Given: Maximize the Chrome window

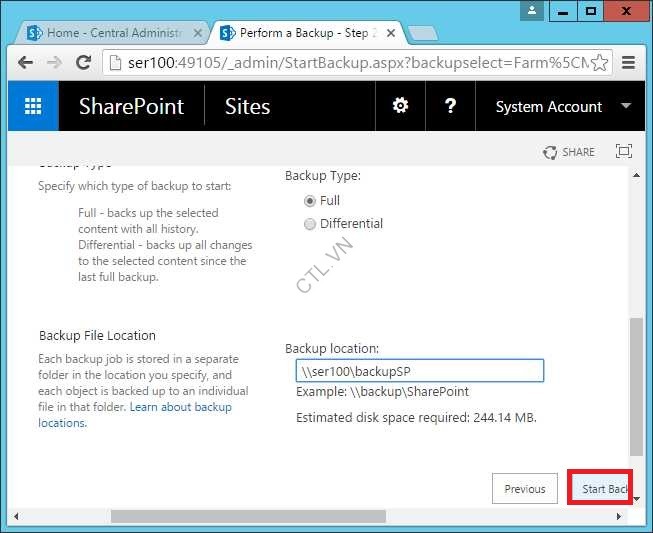Looking at the screenshot, I should click(x=591, y=11).
